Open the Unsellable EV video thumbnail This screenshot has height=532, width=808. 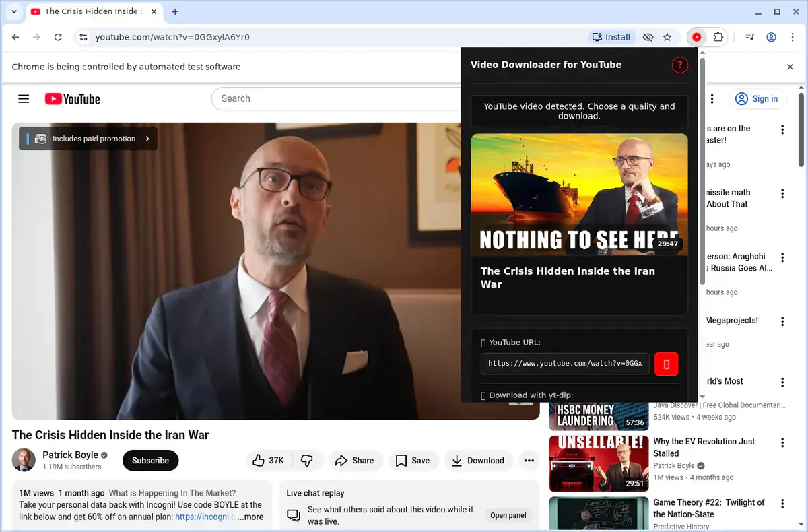(598, 463)
